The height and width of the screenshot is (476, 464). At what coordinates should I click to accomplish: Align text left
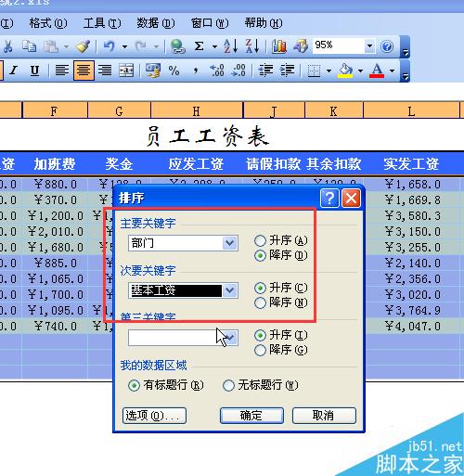(62, 71)
